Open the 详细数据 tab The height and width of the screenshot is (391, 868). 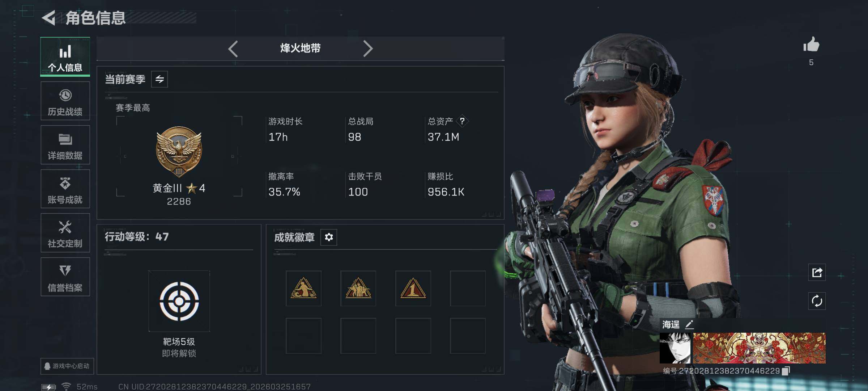[65, 145]
